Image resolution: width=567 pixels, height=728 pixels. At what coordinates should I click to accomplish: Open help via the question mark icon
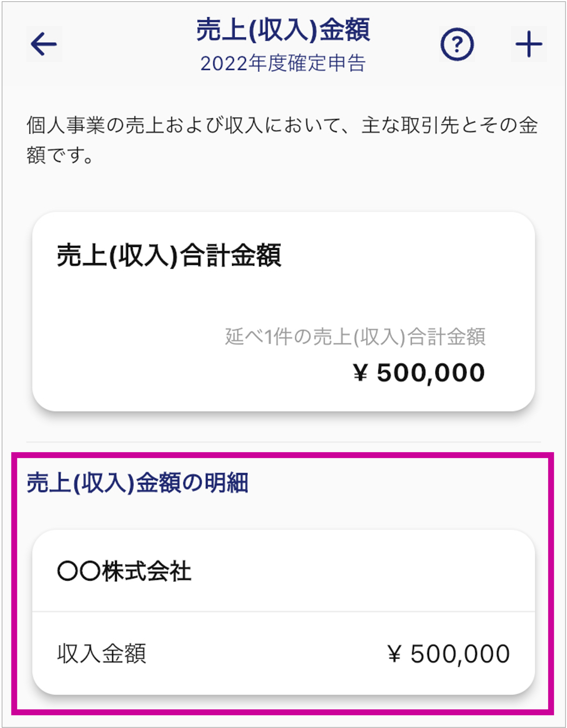point(457,44)
